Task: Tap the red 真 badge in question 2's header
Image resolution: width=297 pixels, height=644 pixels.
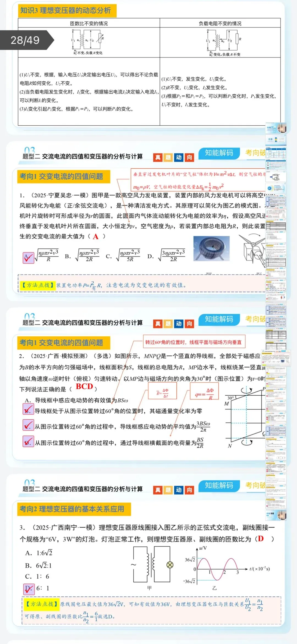Action: tap(158, 324)
